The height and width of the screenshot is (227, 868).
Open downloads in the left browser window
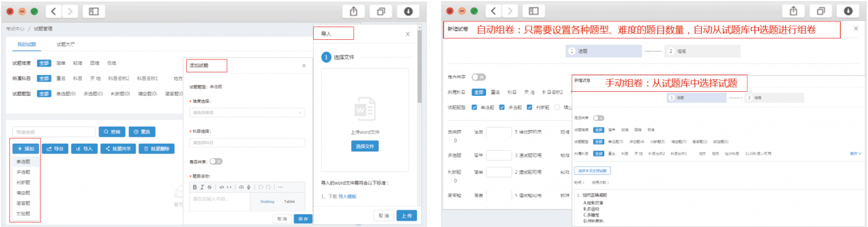[x=409, y=11]
